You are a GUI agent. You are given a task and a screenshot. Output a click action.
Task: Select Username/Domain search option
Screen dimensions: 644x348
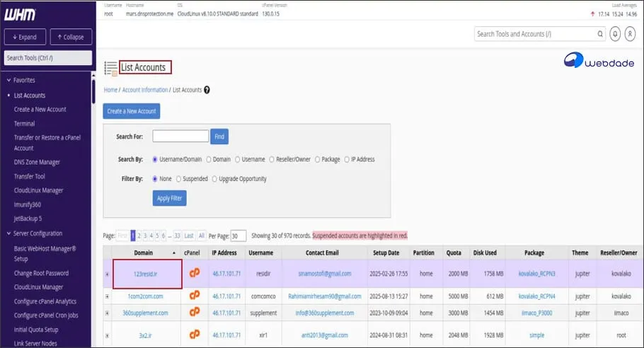click(155, 159)
